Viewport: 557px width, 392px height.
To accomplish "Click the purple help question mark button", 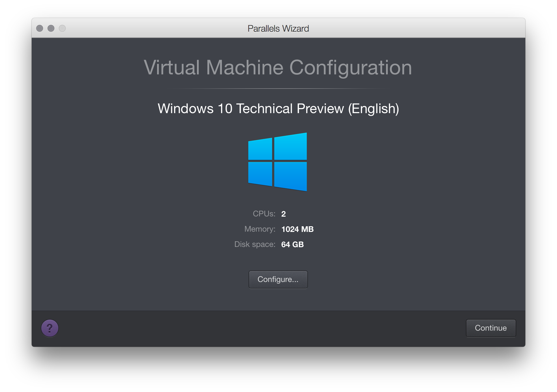I will pyautogui.click(x=50, y=328).
